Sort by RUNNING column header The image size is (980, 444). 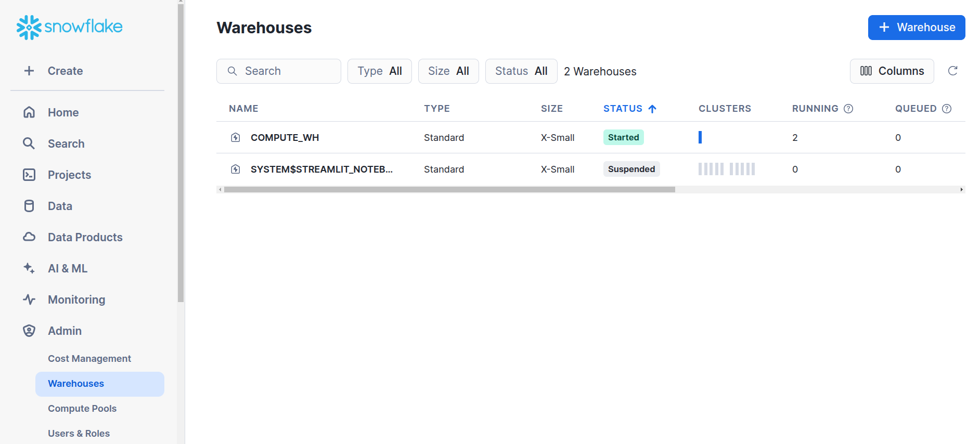815,109
